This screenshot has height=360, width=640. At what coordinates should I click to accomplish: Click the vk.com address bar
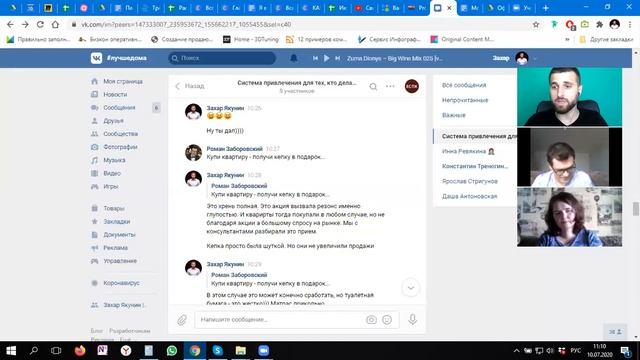[x=300, y=24]
